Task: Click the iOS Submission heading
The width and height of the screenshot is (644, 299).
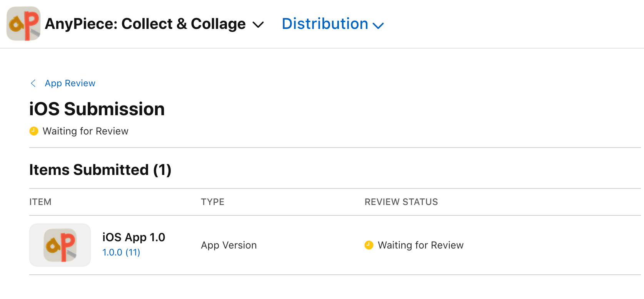Action: click(x=97, y=109)
